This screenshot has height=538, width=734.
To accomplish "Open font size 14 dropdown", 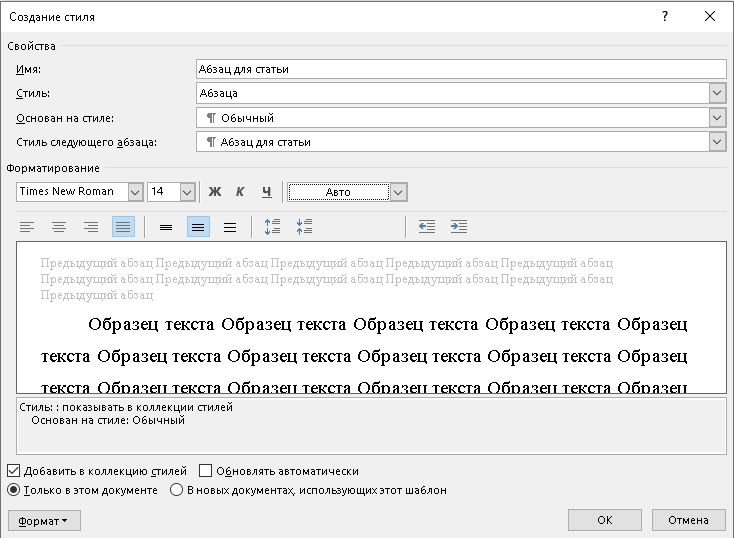I will [x=187, y=192].
